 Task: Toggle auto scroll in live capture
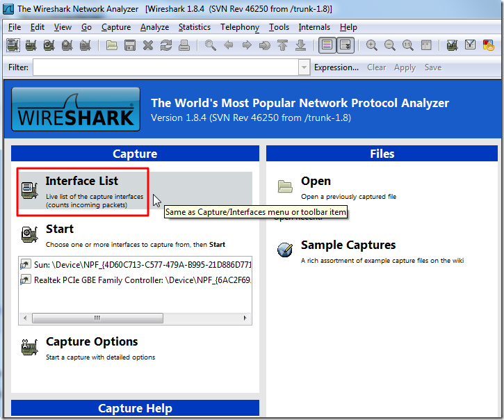[x=346, y=45]
